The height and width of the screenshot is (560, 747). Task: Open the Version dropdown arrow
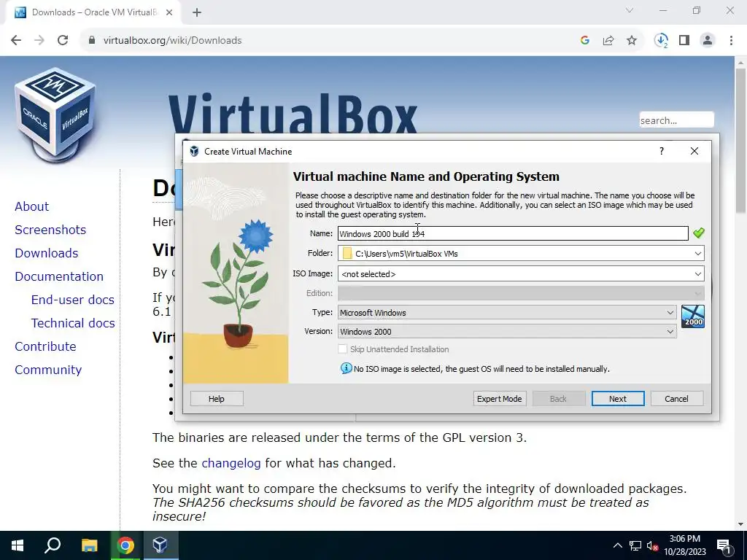(x=670, y=332)
